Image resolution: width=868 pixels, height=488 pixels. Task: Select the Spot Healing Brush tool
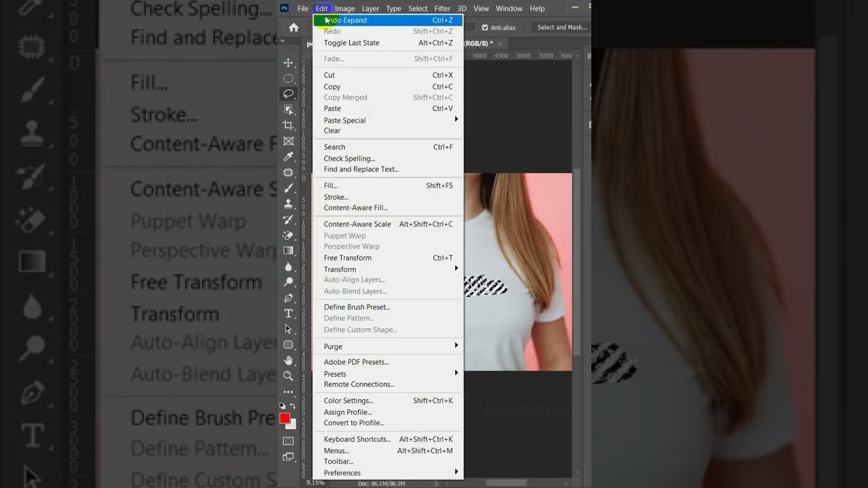coord(288,172)
